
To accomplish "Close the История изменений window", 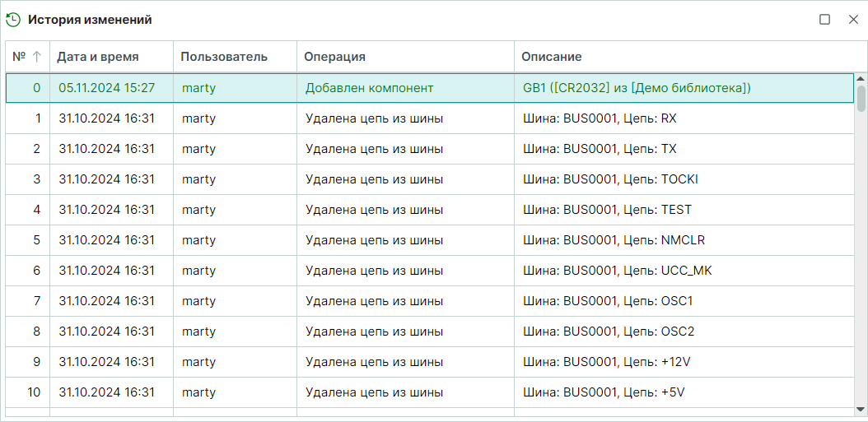I will point(853,20).
